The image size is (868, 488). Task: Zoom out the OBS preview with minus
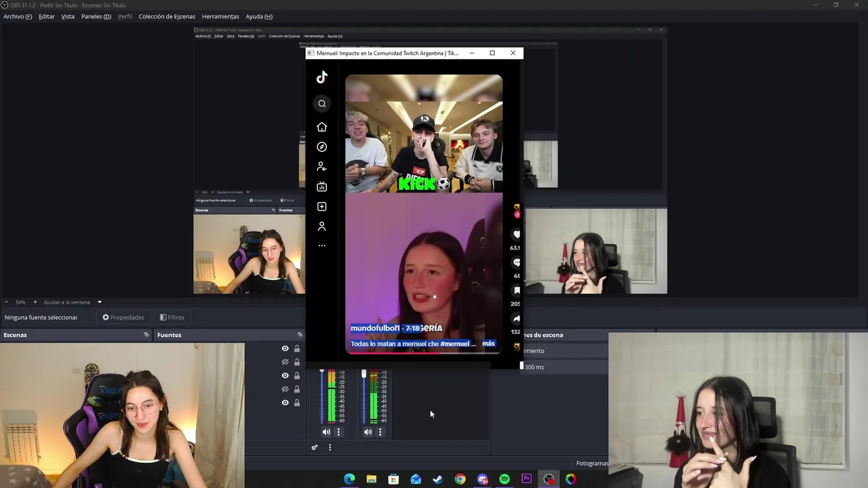pos(6,302)
